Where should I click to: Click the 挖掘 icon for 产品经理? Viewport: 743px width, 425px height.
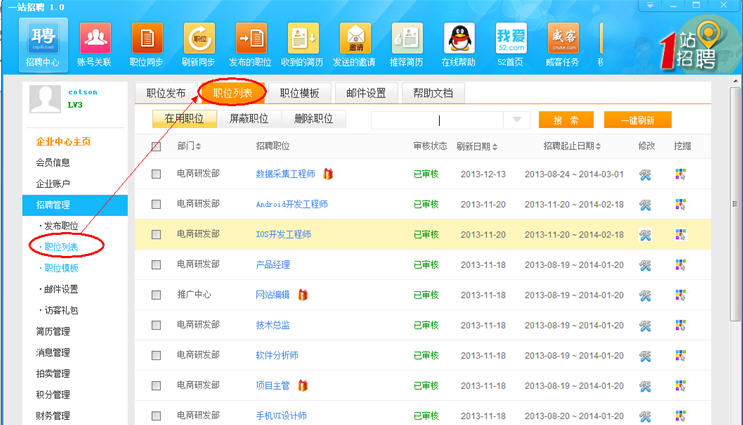[680, 264]
